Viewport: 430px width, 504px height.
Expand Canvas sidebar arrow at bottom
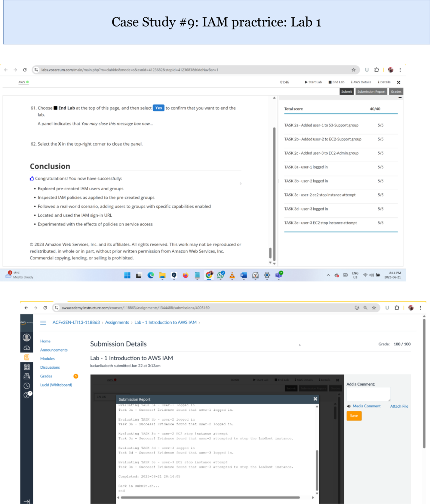point(26,501)
